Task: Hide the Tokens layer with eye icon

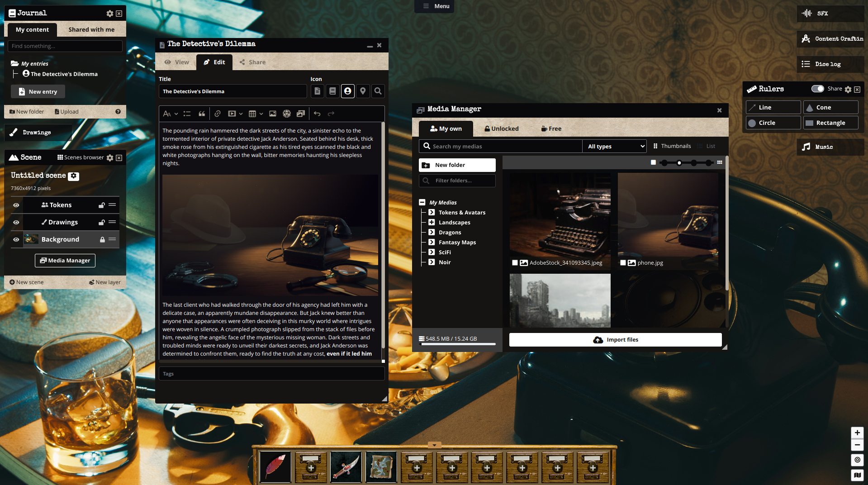Action: coord(16,205)
